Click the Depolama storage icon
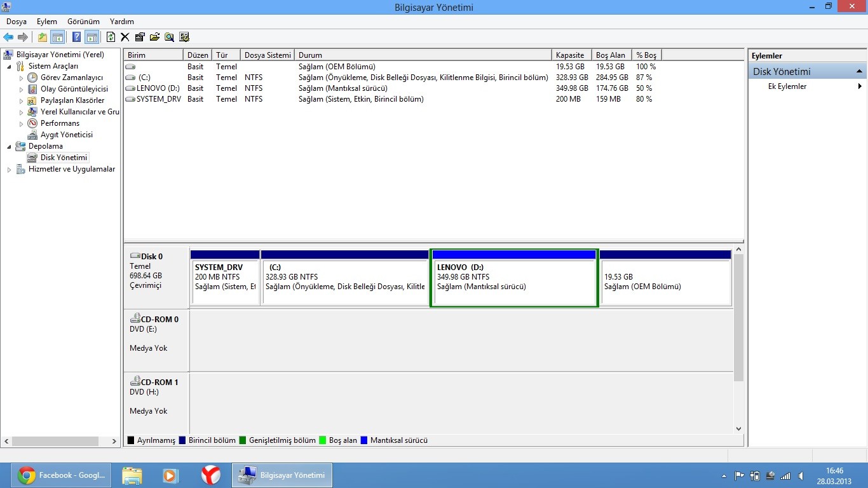 click(x=20, y=146)
